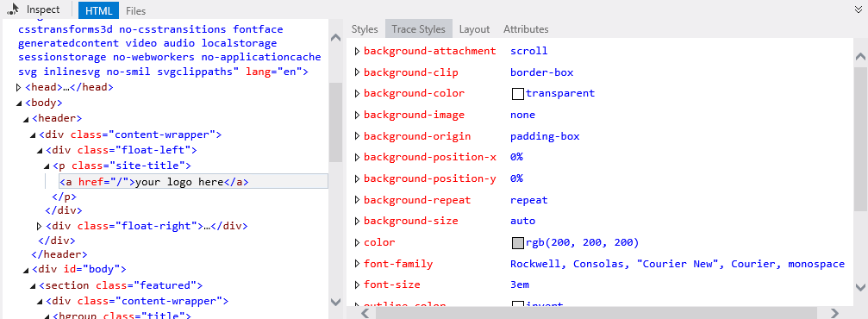Expand the background-color property trace
868x319 pixels.
click(357, 94)
